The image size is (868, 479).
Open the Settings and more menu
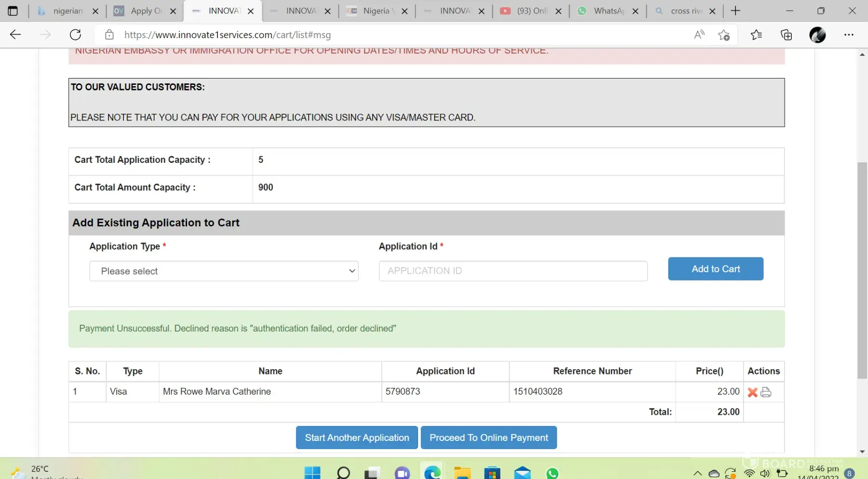pos(849,35)
